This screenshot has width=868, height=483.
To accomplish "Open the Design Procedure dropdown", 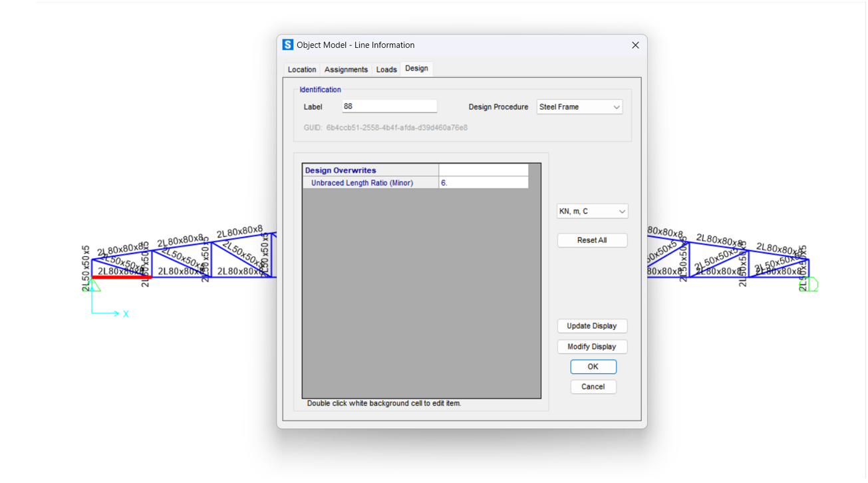I will tap(579, 107).
